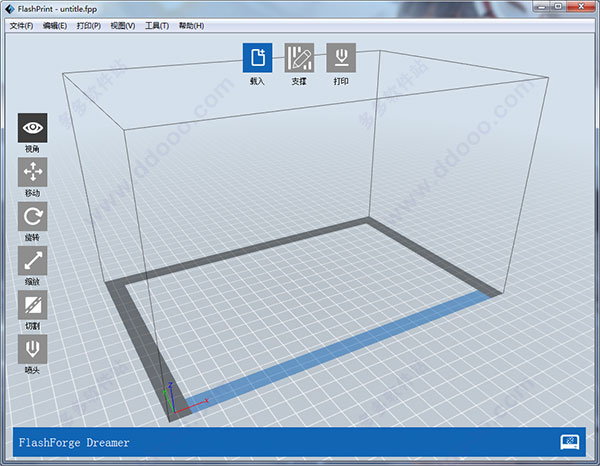Select the Move (移动) tool
Screen dimensions: 600x466
coord(33,172)
